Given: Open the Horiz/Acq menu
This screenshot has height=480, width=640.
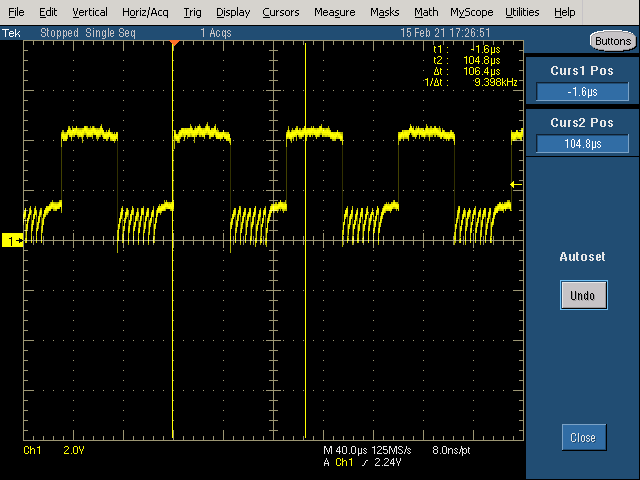Looking at the screenshot, I should tap(146, 12).
